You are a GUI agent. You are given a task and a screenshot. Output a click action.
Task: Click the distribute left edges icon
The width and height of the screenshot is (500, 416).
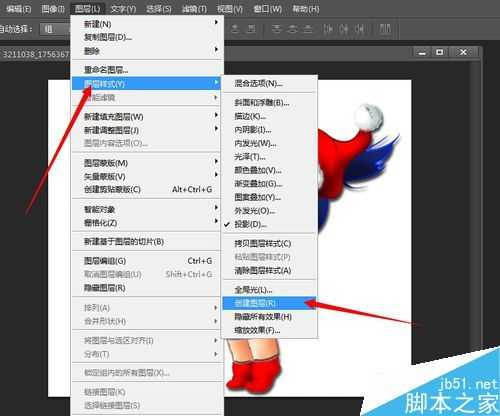pos(328,29)
